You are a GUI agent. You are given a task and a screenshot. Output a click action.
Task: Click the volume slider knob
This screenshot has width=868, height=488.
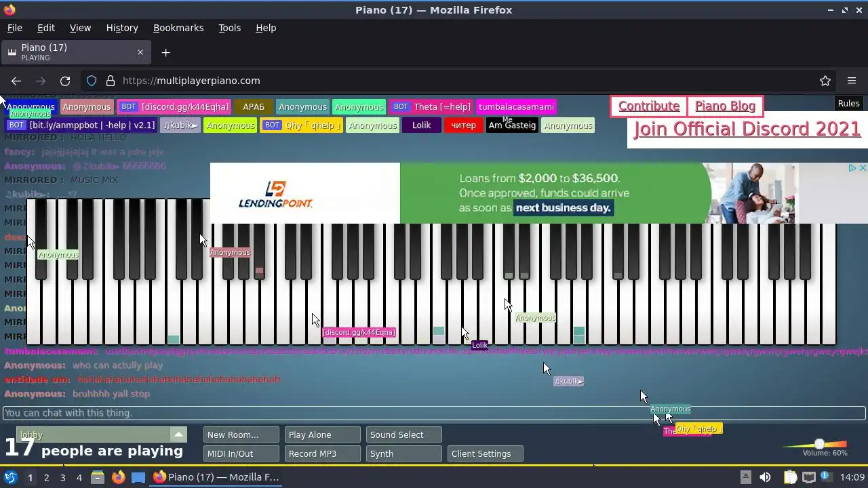coord(819,445)
